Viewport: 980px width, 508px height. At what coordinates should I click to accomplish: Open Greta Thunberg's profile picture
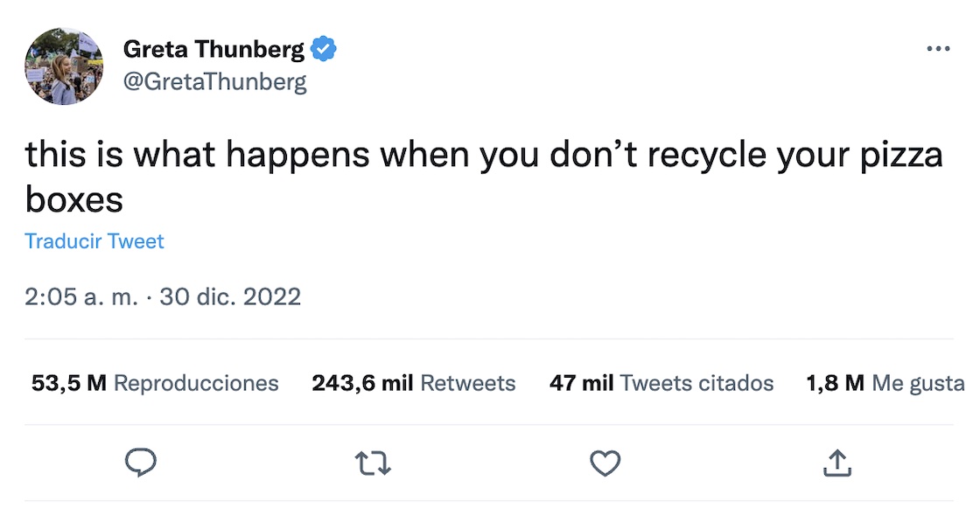click(64, 66)
